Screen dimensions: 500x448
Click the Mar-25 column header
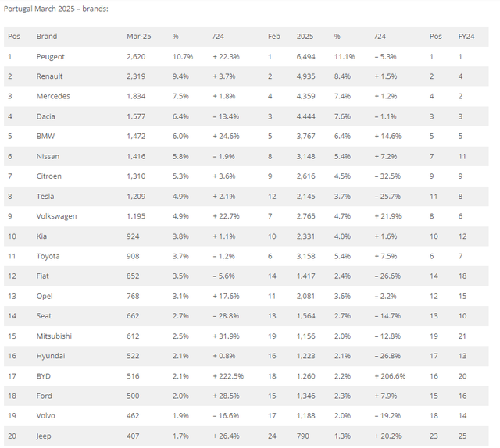point(138,37)
